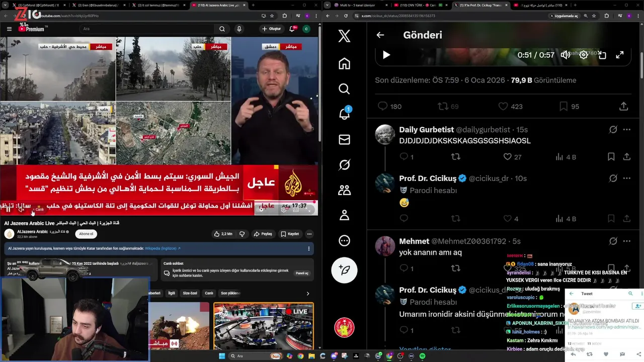Screen dimensions: 644x362
Task: Open the Wikipedia (İngilizce) link
Action: tap(163, 248)
